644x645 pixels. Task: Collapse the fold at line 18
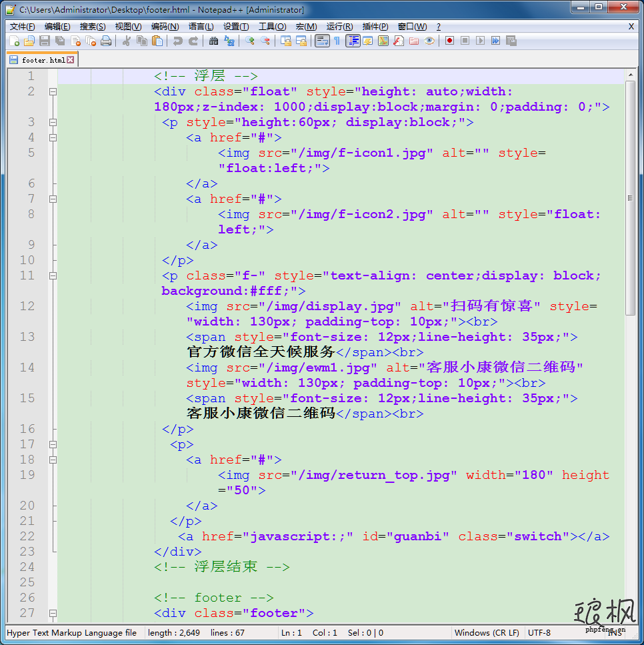point(53,460)
